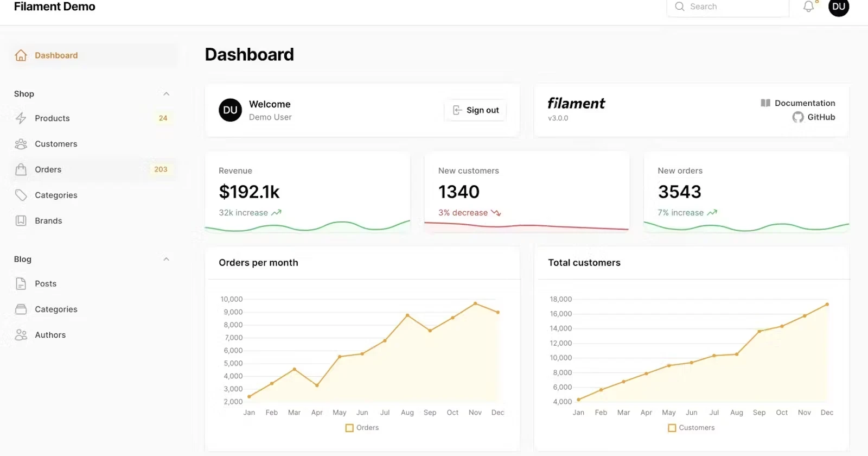868x456 pixels.
Task: Click the Posts document icon
Action: (x=21, y=283)
